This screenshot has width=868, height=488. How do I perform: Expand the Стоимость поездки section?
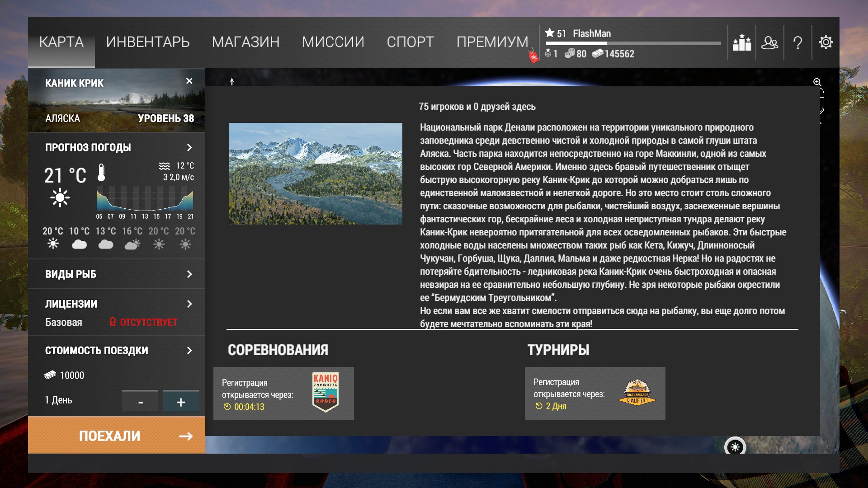click(x=189, y=351)
